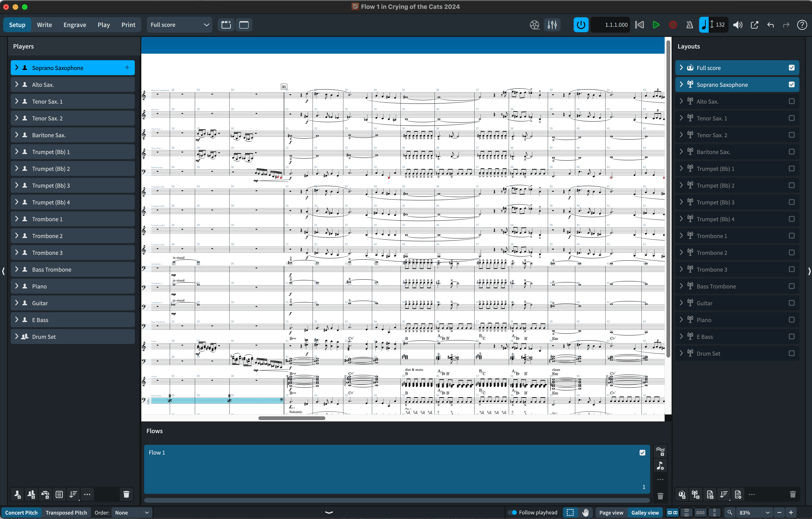This screenshot has width=812, height=519.
Task: Switch to Engrave mode
Action: [75, 25]
